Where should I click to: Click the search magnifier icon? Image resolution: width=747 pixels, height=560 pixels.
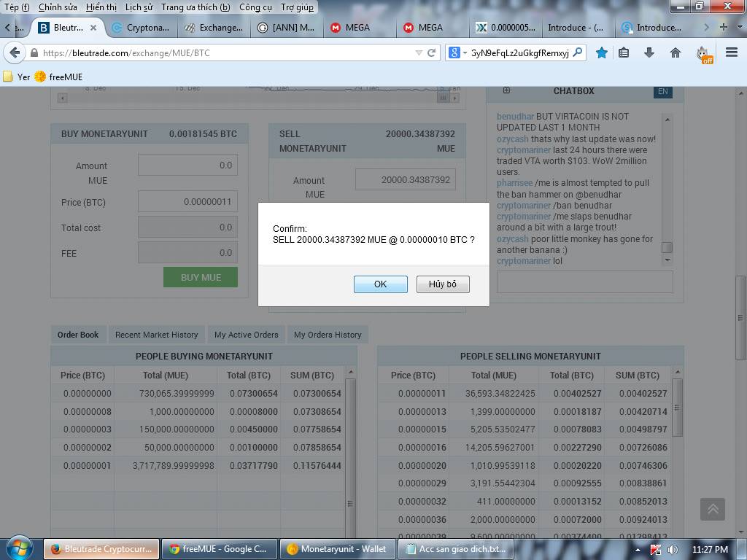point(578,52)
